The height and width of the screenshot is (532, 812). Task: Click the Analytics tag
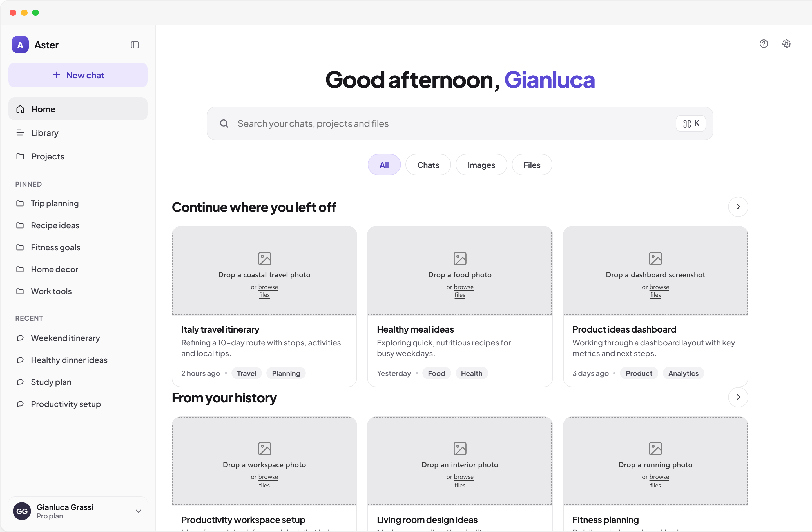coord(683,373)
